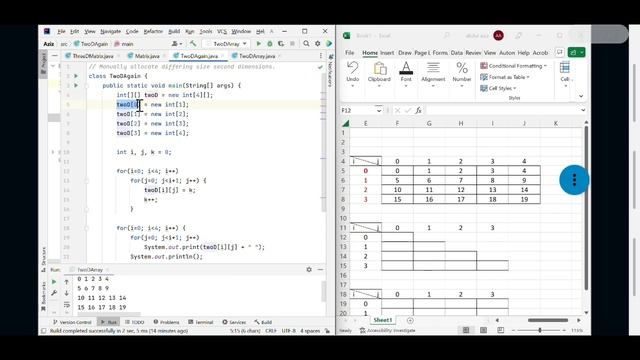Toggle Notifications tool window stripe
640x360 pixels.
pos(330,70)
